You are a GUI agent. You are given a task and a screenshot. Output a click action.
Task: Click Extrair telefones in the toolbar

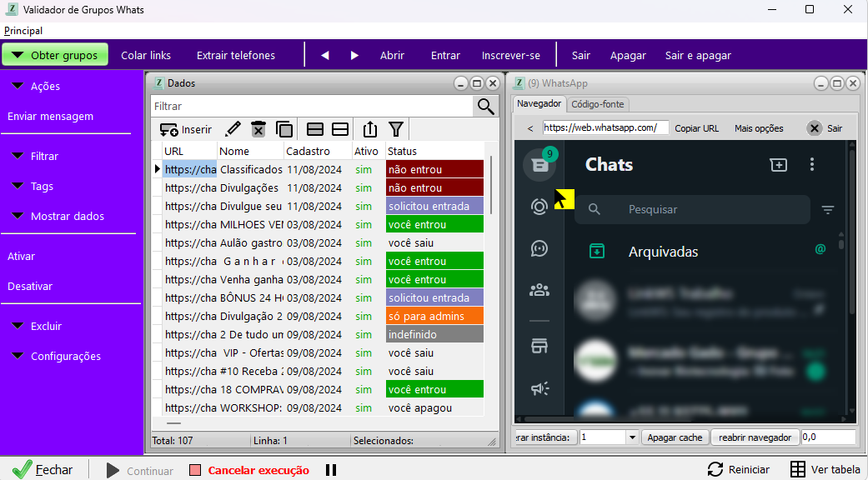[x=236, y=55]
